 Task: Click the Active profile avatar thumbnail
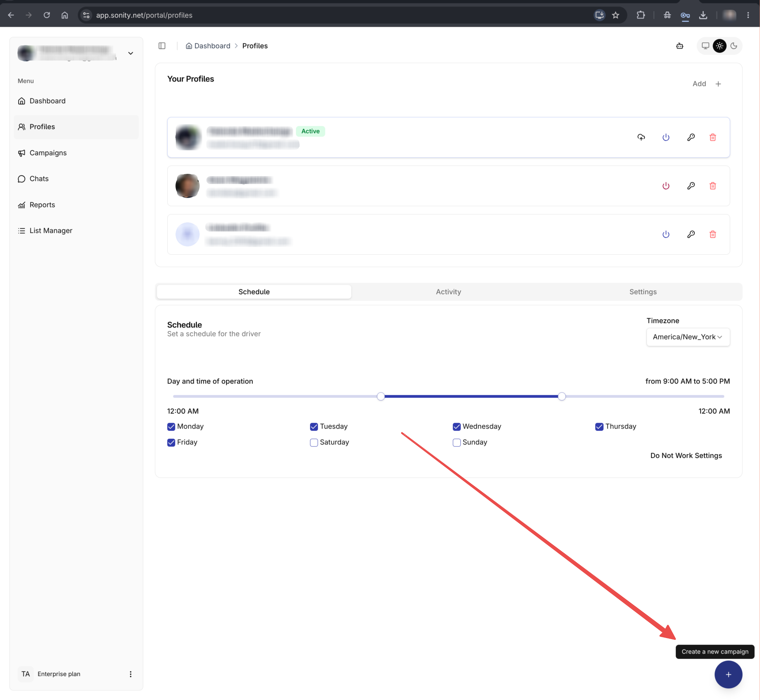pyautogui.click(x=188, y=137)
